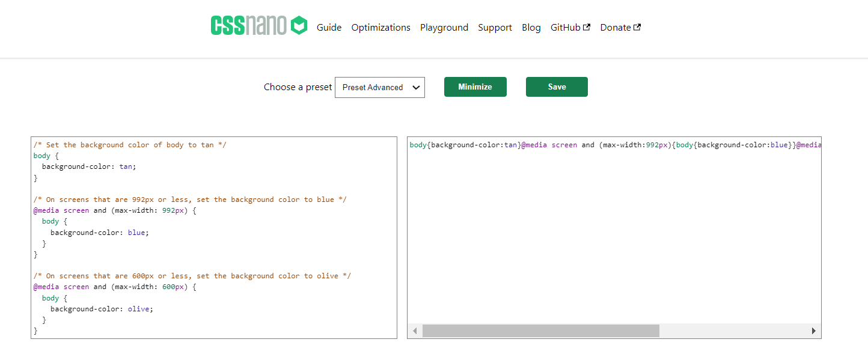The image size is (868, 354).
Task: Click the Save button
Action: [x=556, y=87]
